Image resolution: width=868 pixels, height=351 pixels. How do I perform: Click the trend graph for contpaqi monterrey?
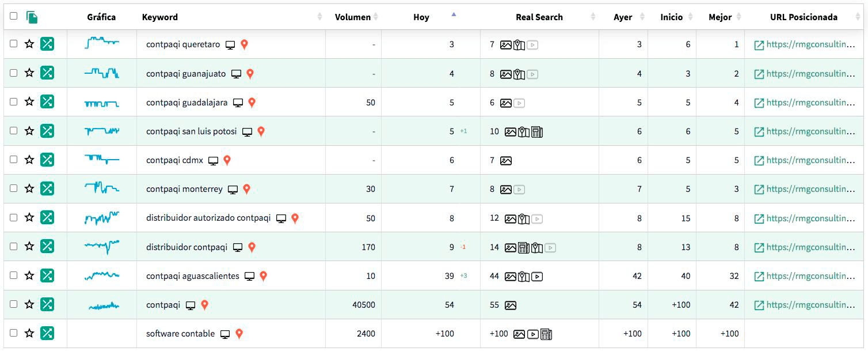(x=102, y=188)
